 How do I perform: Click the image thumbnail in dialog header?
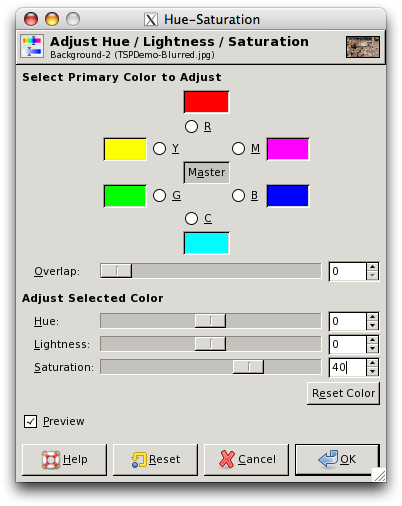tap(363, 47)
